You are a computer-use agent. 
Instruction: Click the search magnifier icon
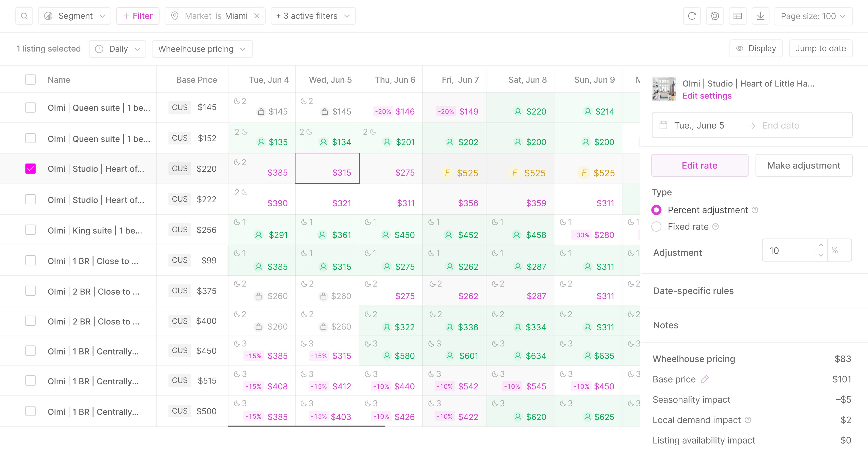tap(24, 16)
